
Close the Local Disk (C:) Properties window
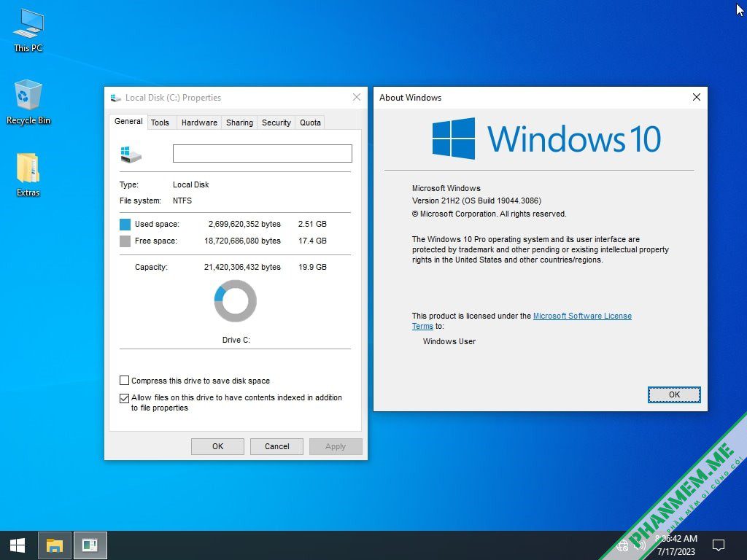(x=356, y=97)
